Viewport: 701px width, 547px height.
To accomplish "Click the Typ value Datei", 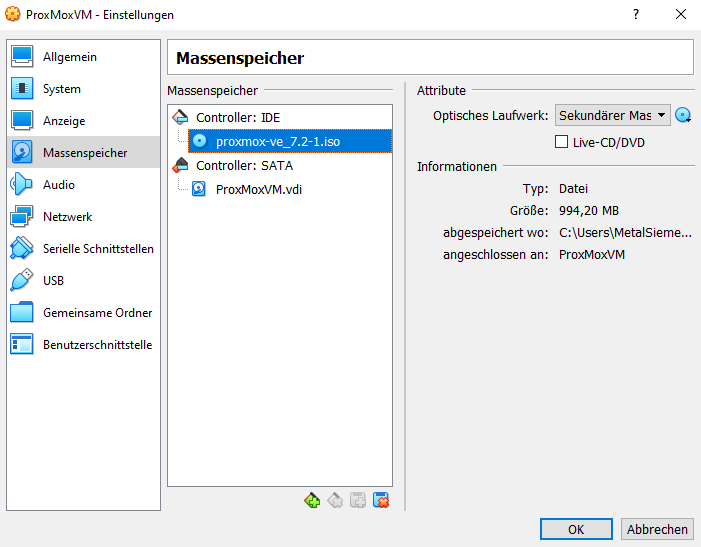I will 573,189.
